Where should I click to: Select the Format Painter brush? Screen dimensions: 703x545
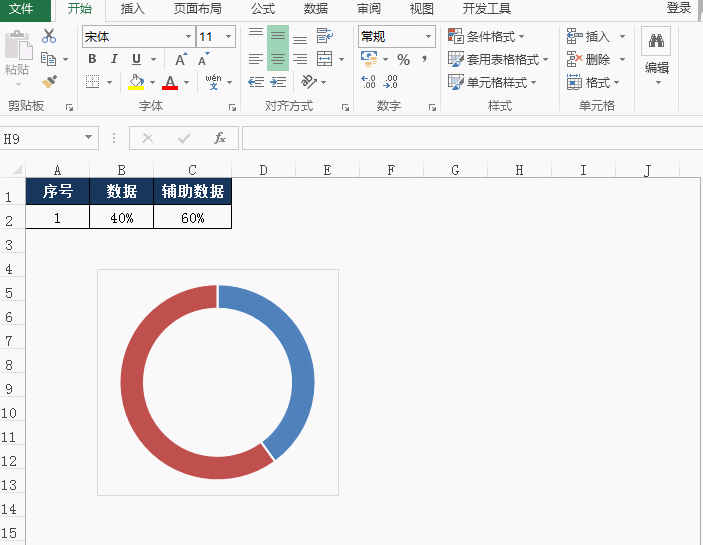(49, 82)
